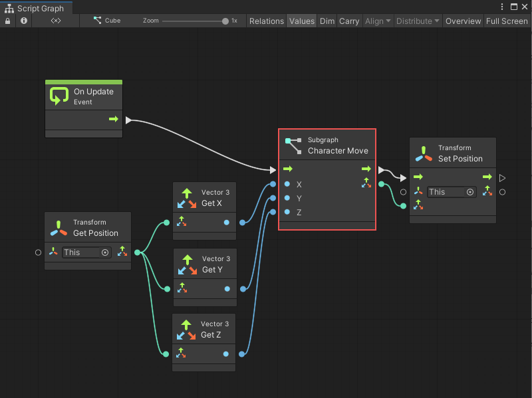The height and width of the screenshot is (398, 532).
Task: Open the window options kebab menu
Action: pos(503,7)
